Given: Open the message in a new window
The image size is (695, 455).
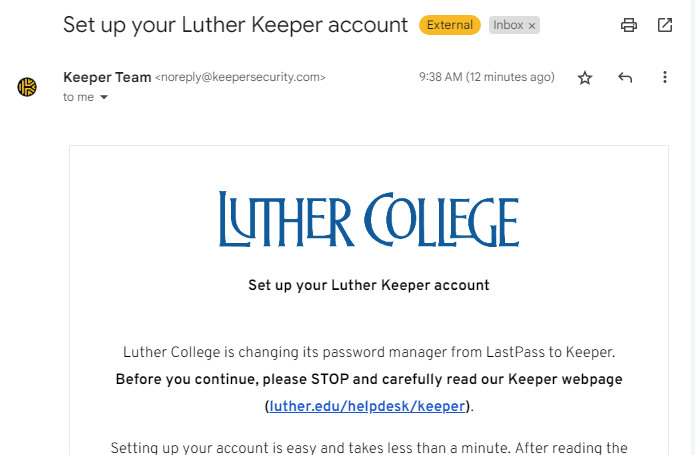Looking at the screenshot, I should point(664,25).
